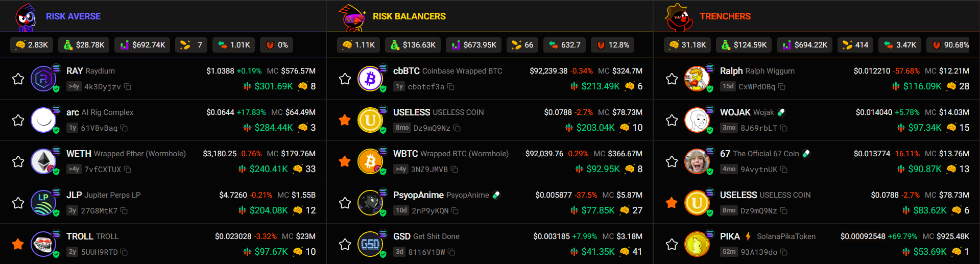The width and height of the screenshot is (980, 264).
Task: Copy WETH address 7vfCXTUX
Action: [x=128, y=170]
